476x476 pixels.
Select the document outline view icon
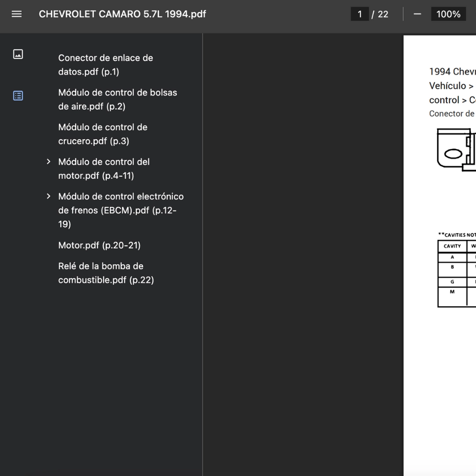click(x=18, y=96)
